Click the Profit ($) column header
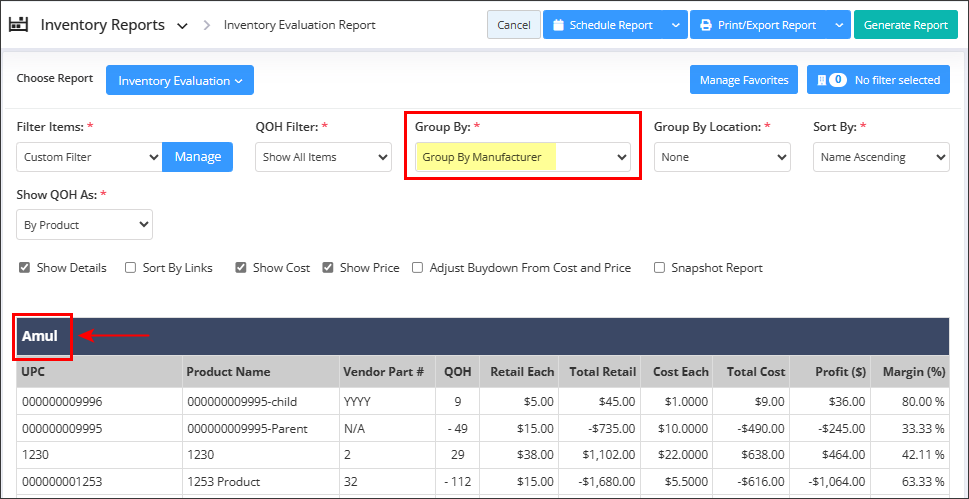The image size is (969, 499). (x=830, y=372)
